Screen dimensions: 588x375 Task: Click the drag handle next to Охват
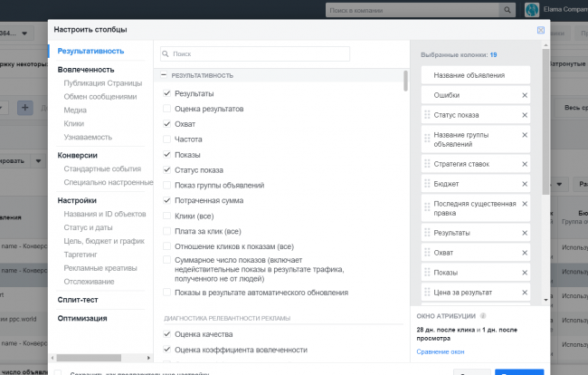[427, 253]
